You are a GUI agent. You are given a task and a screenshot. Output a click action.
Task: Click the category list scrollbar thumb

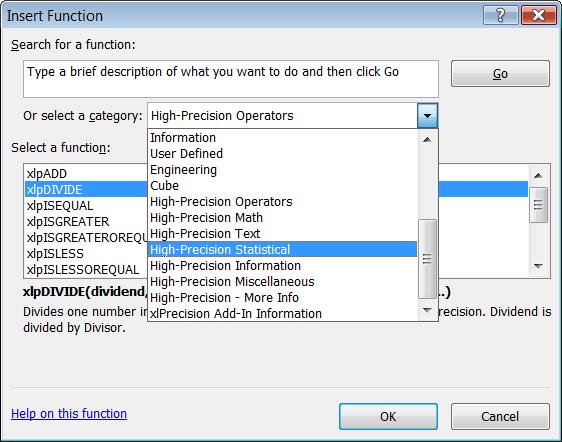click(427, 259)
